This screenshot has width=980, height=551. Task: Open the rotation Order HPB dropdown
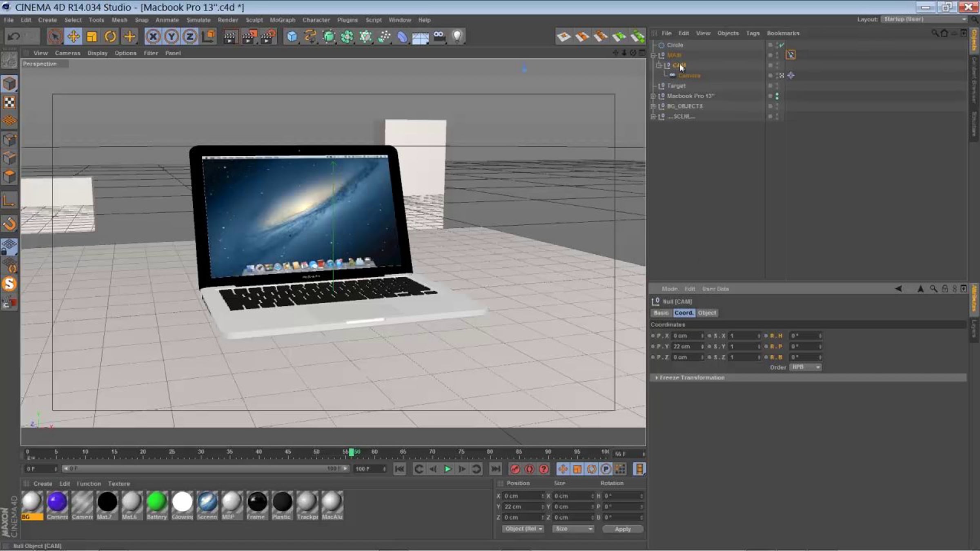[x=805, y=367]
